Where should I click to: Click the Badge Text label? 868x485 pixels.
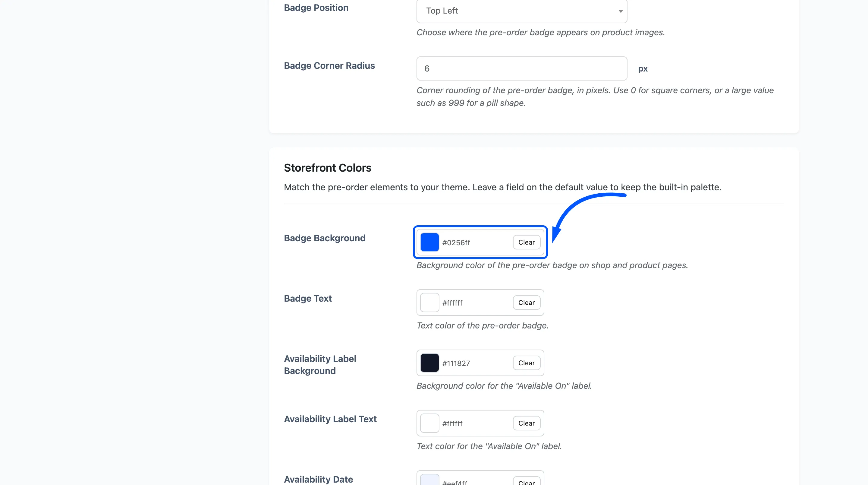[308, 299]
